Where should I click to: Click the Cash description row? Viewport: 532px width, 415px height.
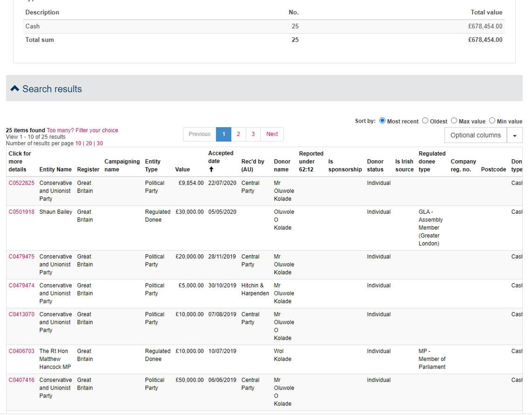coord(264,26)
